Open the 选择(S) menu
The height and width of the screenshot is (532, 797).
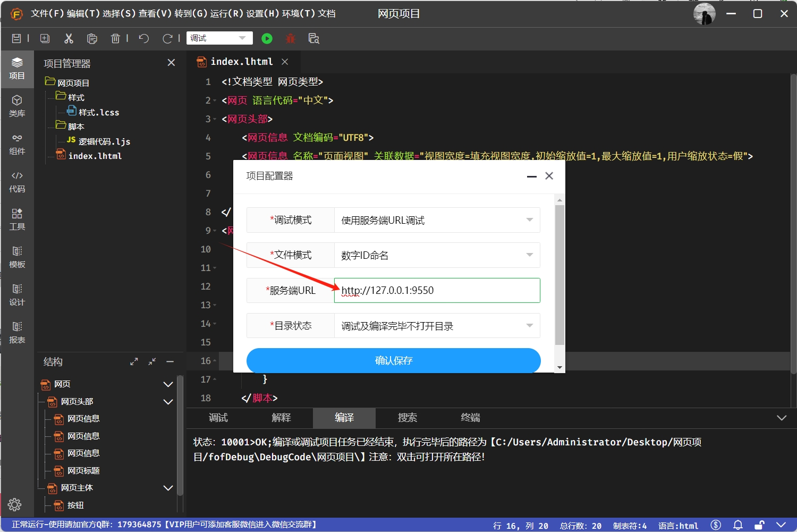(119, 13)
